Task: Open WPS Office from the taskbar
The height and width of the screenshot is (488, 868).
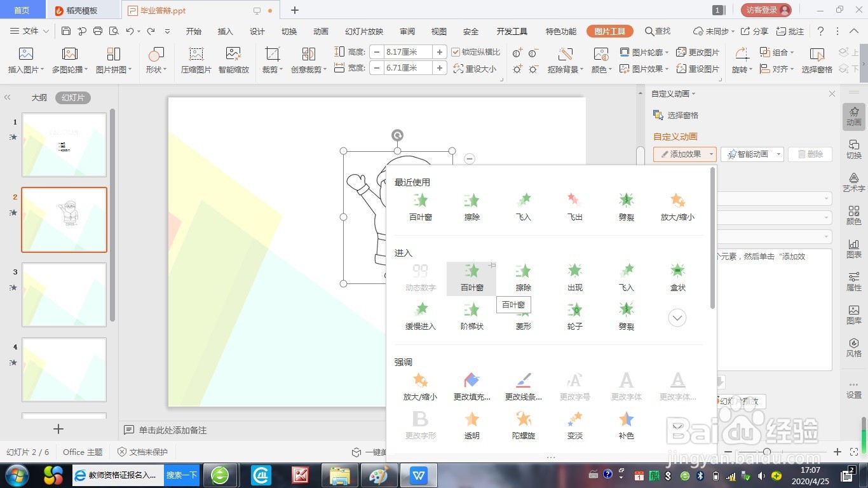Action: [418, 475]
